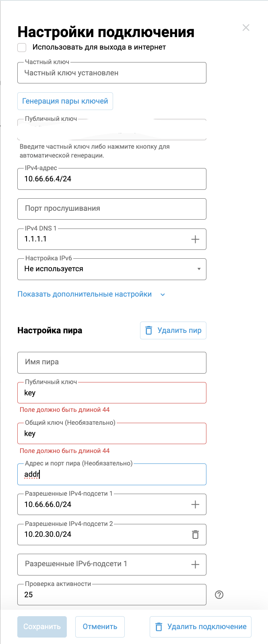
Task: Delete allowed IPv4 subnet 2 with trash icon
Action: click(195, 534)
